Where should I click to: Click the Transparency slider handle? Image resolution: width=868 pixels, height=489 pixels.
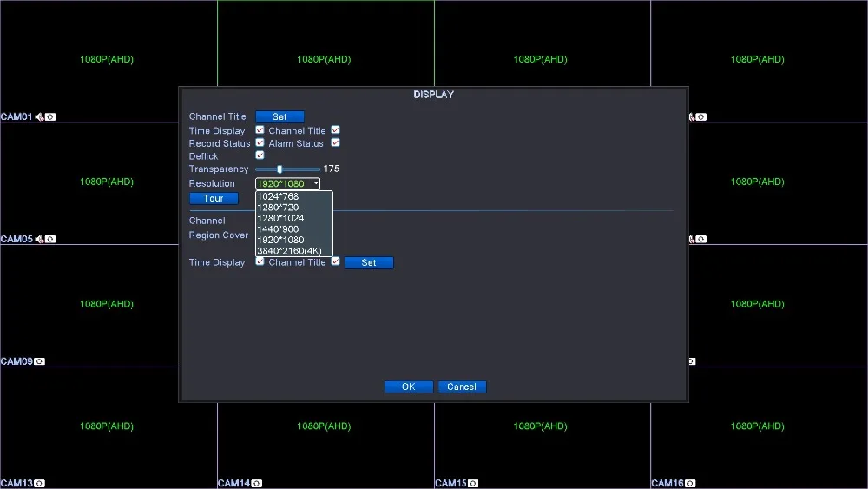279,169
